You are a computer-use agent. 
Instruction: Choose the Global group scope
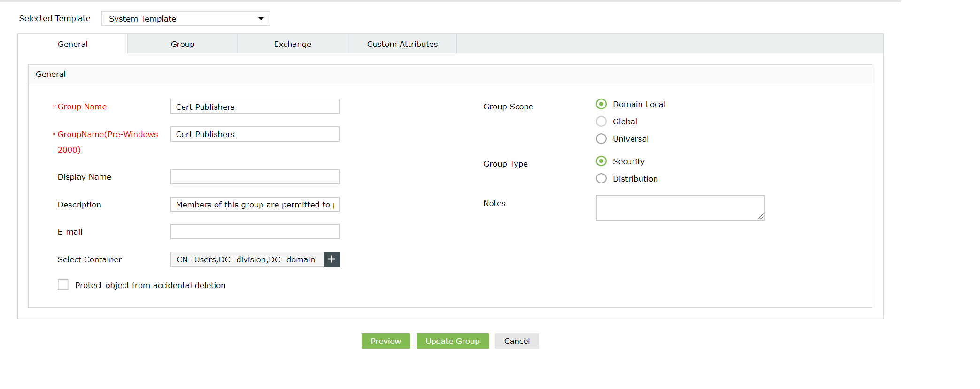tap(601, 122)
